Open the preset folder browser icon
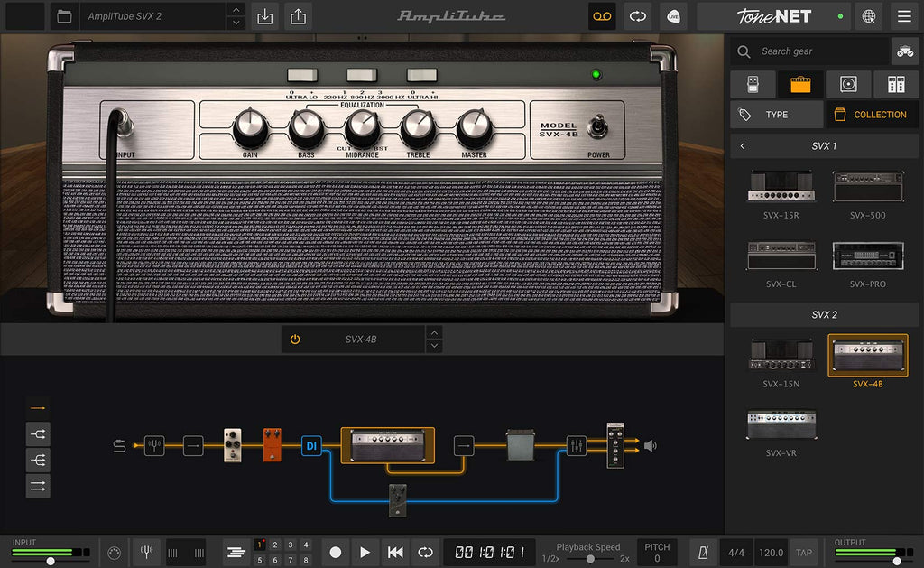Image resolution: width=924 pixels, height=568 pixels. [64, 16]
